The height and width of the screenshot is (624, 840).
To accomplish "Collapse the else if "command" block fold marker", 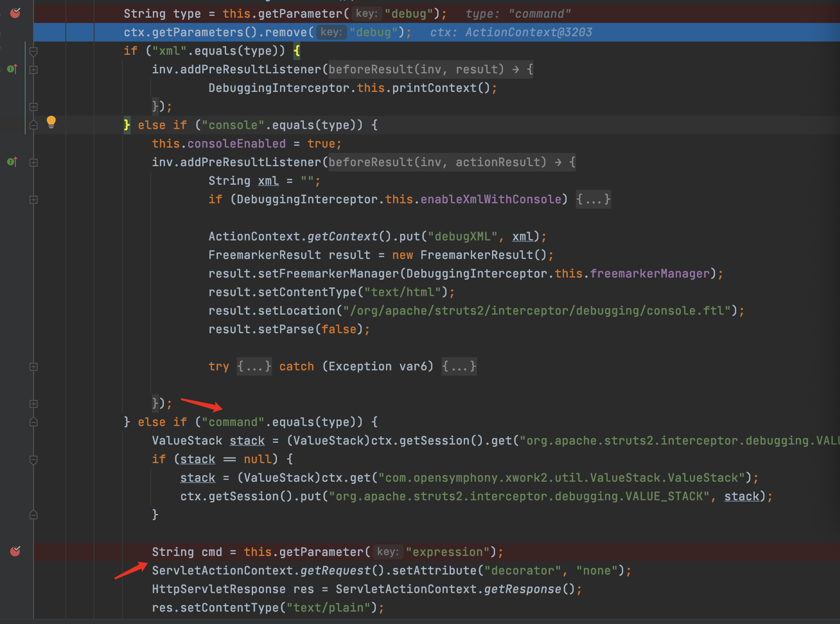I will click(34, 422).
